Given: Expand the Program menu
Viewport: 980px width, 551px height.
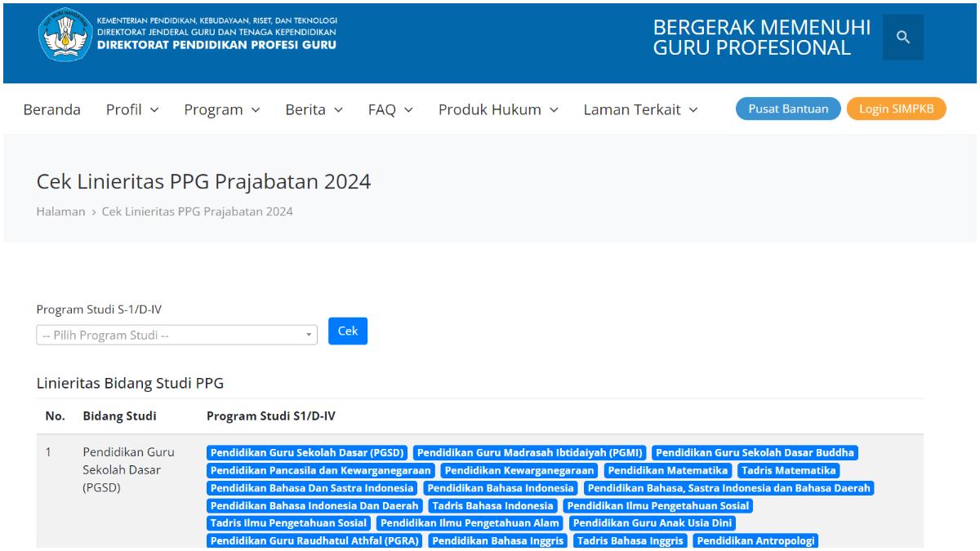Looking at the screenshot, I should point(221,109).
